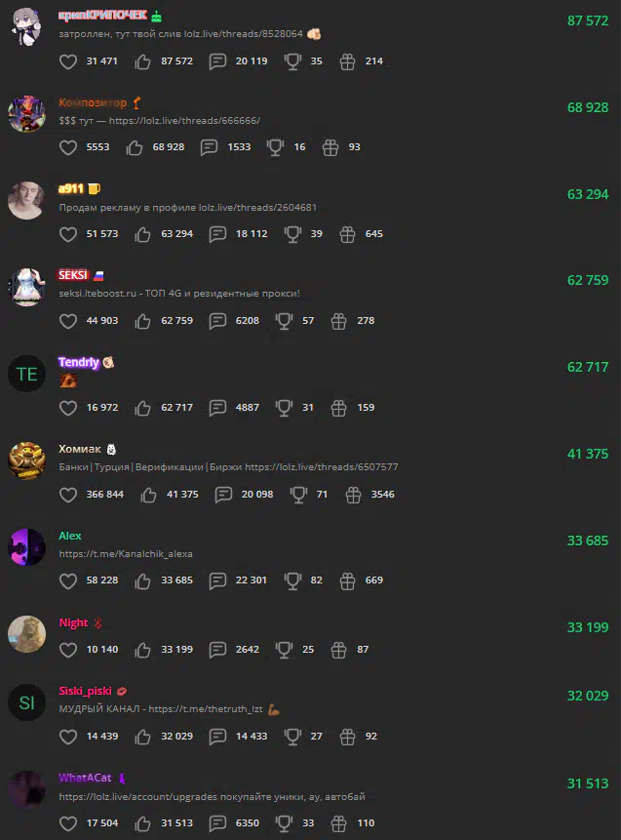Open the Siski_piski username link
The height and width of the screenshot is (840, 621).
coord(85,691)
